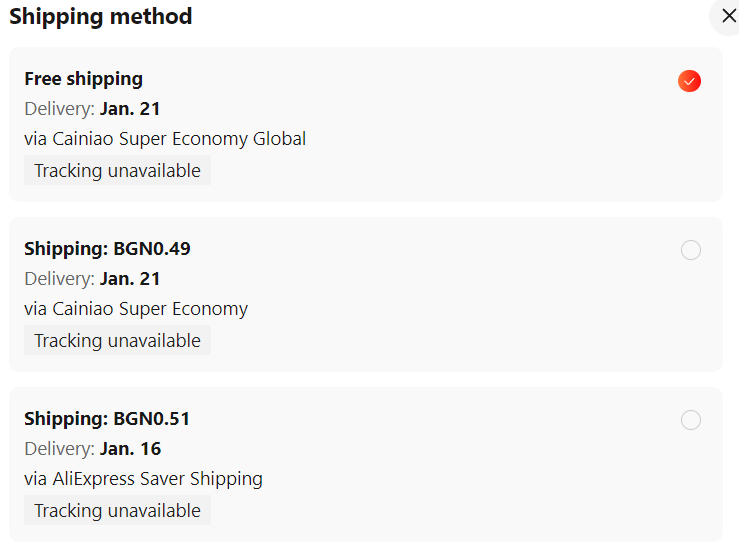Click via Cainiao Super Economy Global text
The image size is (739, 555).
pos(165,139)
